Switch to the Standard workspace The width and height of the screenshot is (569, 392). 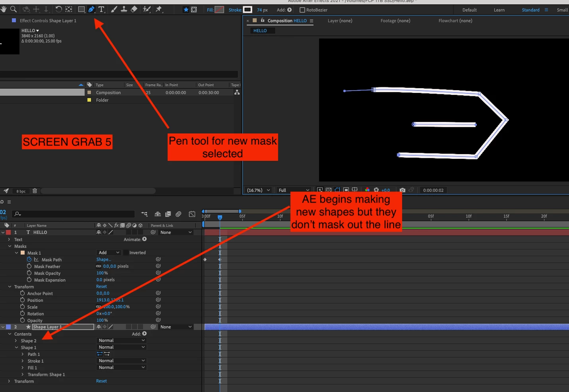pos(530,10)
